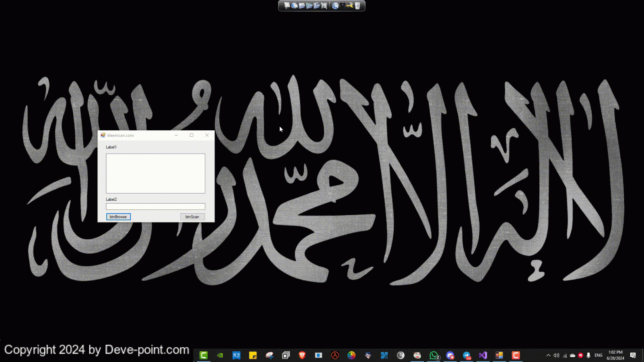The image size is (644, 362).
Task: Open the Brave browser taskbar icon
Action: pos(302,355)
